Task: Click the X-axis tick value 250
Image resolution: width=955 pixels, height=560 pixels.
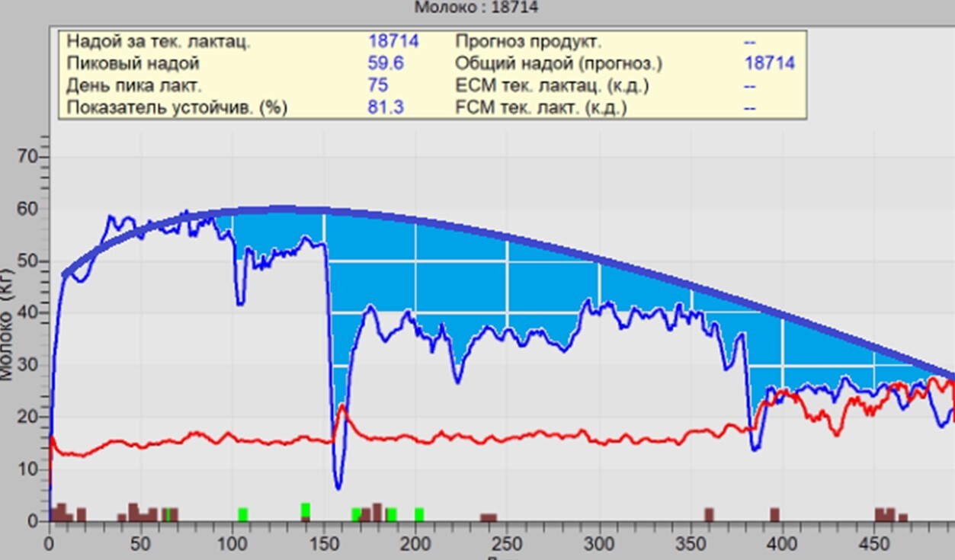Action: click(507, 545)
